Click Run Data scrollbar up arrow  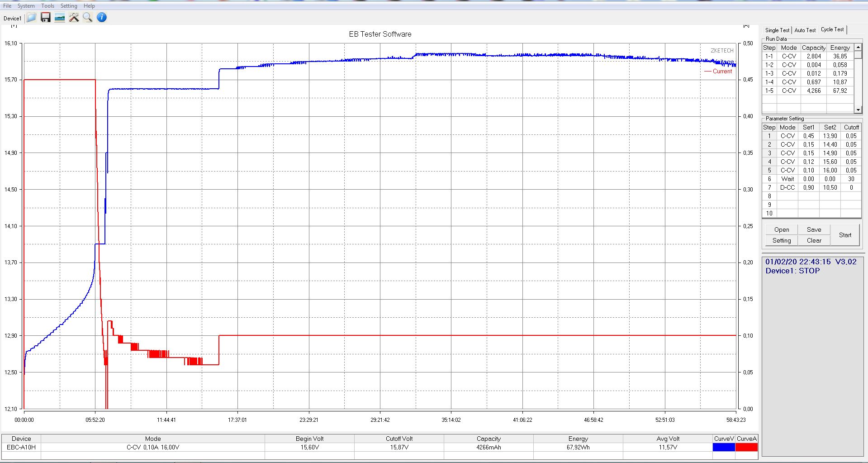[x=858, y=47]
